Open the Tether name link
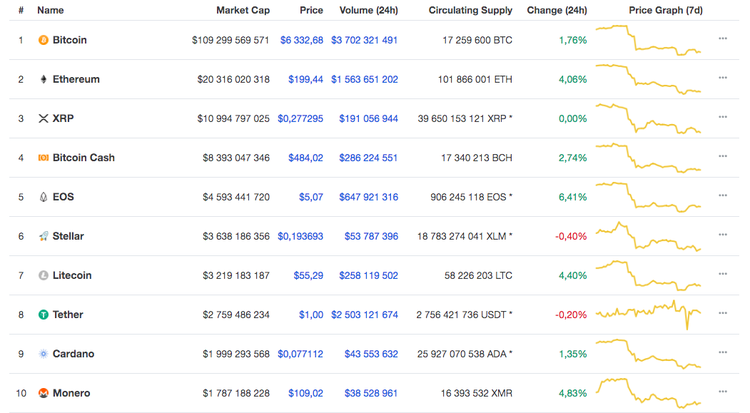This screenshot has height=413, width=750. coord(67,315)
